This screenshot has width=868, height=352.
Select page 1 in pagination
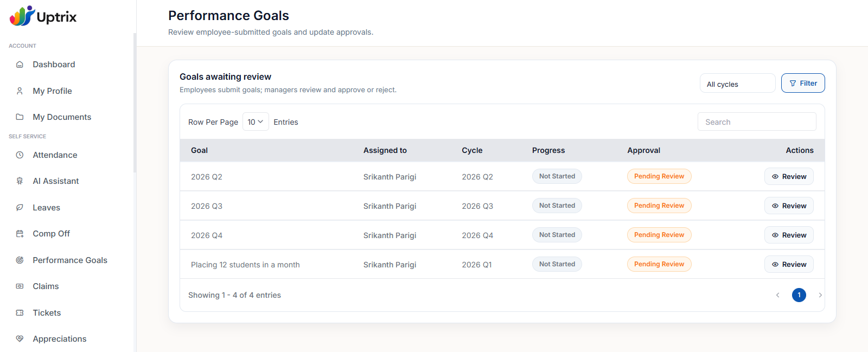(x=799, y=295)
